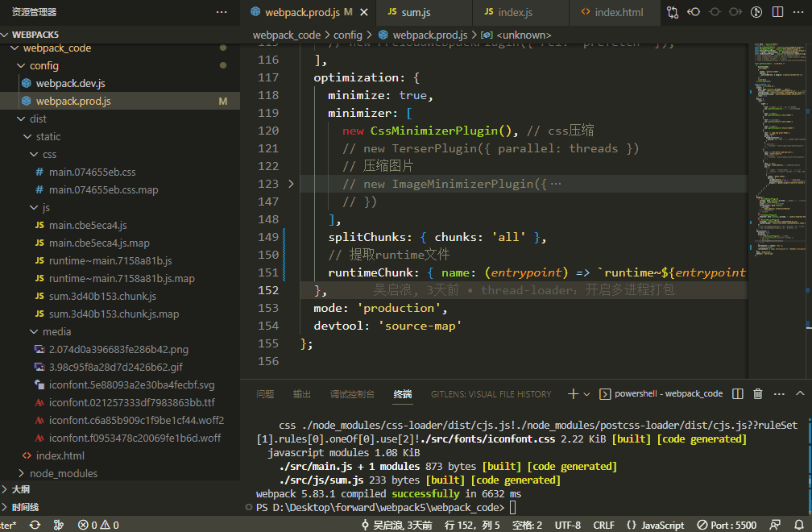Open iconfont.f0953478c20069fe1b6d.woff font
The height and width of the screenshot is (532, 812).
pyautogui.click(x=119, y=438)
